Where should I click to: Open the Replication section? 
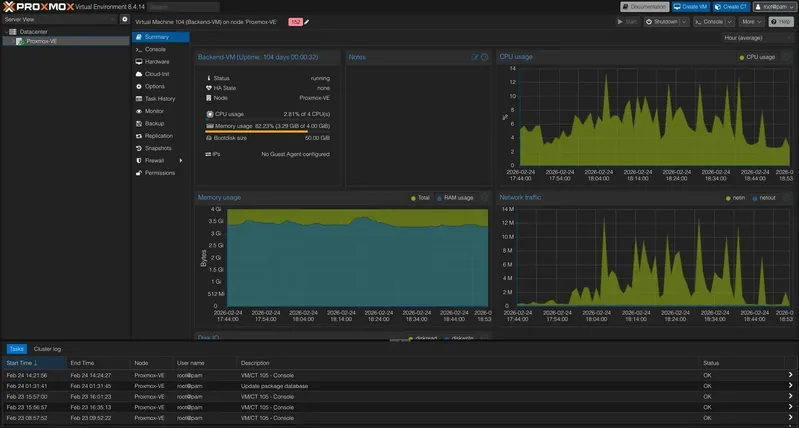[x=161, y=136]
